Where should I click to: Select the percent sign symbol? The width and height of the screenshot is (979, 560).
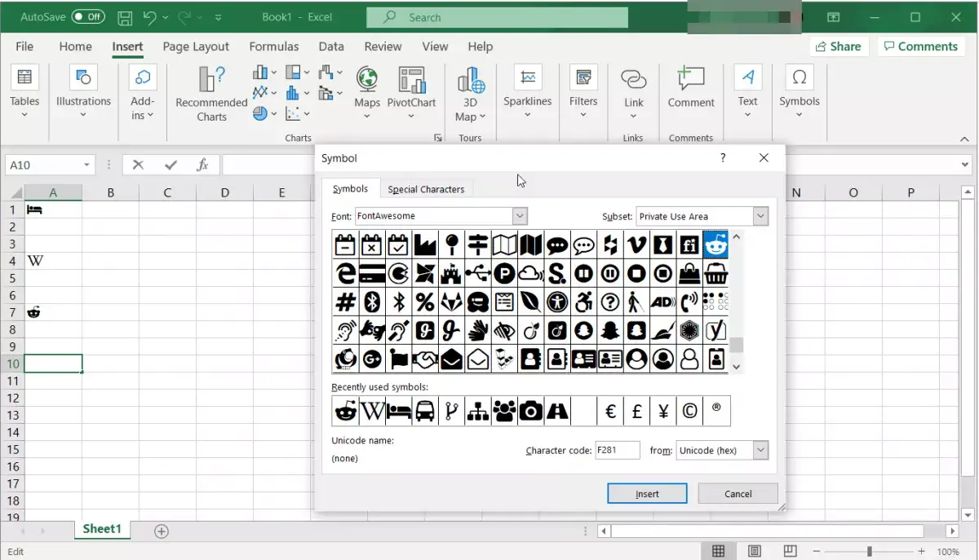tap(424, 302)
